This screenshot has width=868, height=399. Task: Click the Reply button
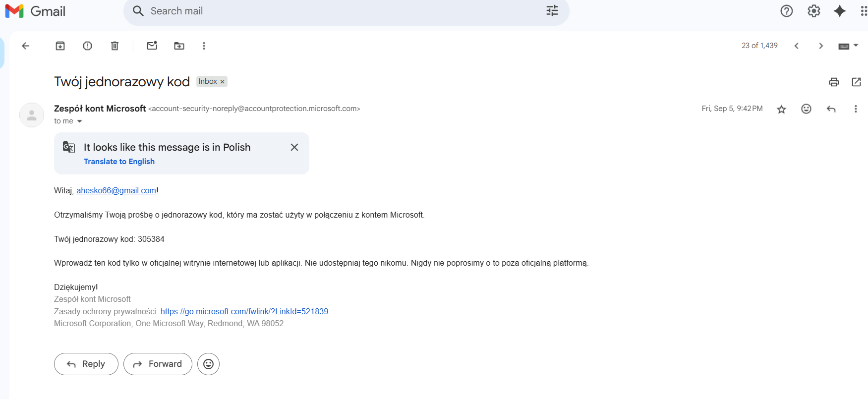[86, 364]
